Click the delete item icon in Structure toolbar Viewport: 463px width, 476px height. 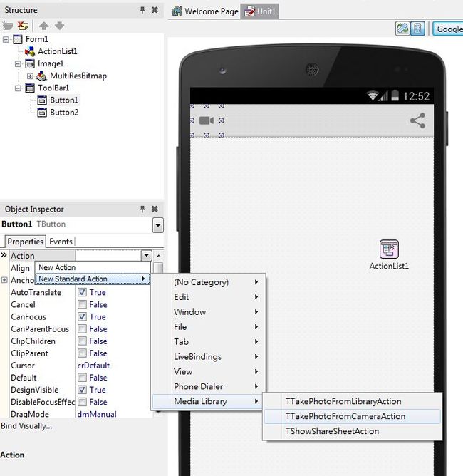23,26
